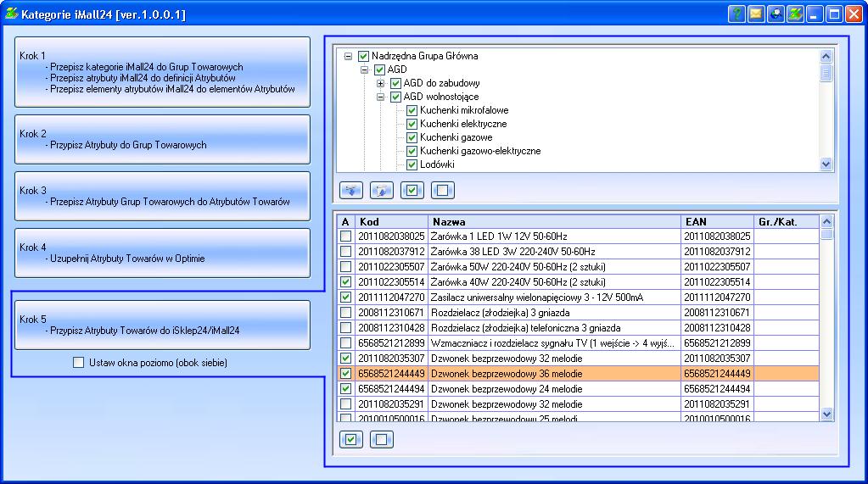Image resolution: width=868 pixels, height=484 pixels.
Task: Collapse the 'AGD wolnostojące' tree node
Action: click(x=381, y=97)
